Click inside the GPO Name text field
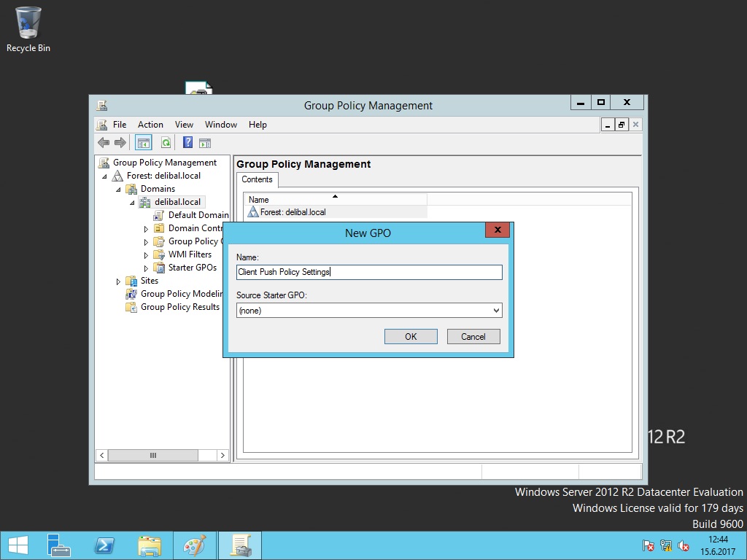This screenshot has width=747, height=560. pyautogui.click(x=369, y=272)
